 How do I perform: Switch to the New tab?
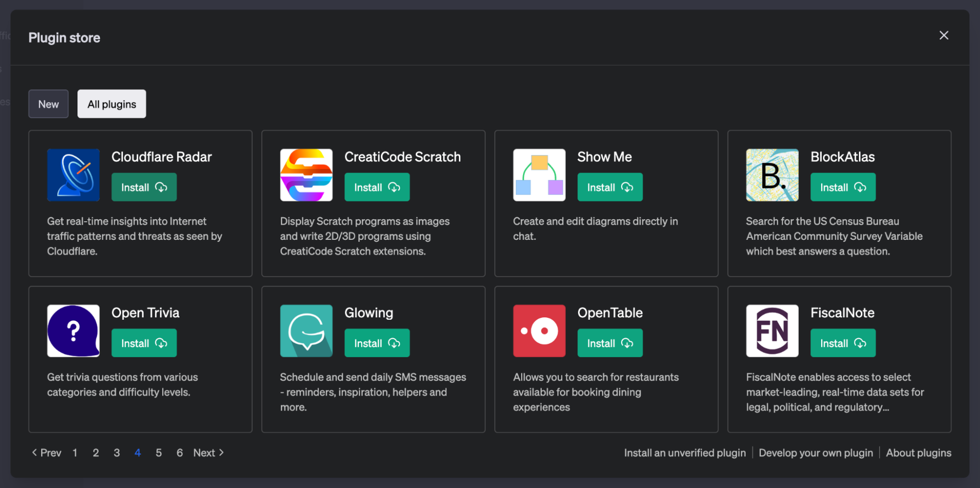[49, 104]
